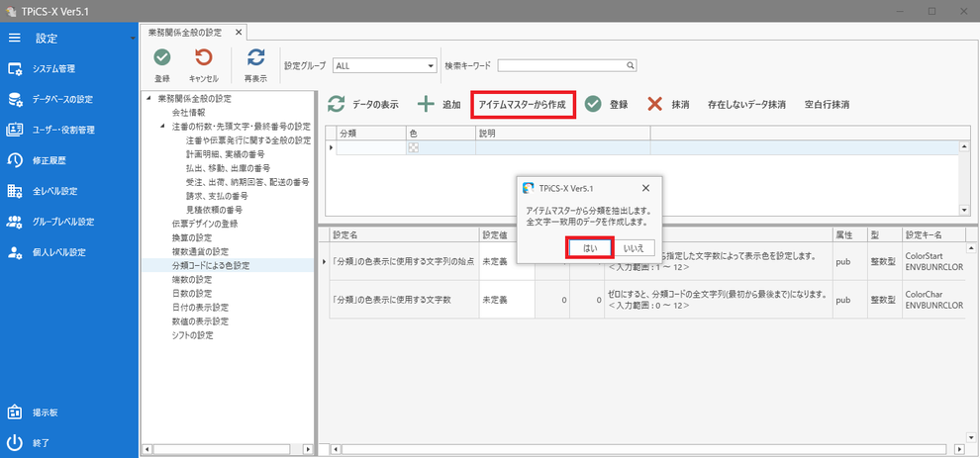Click はい in the confirmation dialog
980x458 pixels.
click(x=590, y=248)
